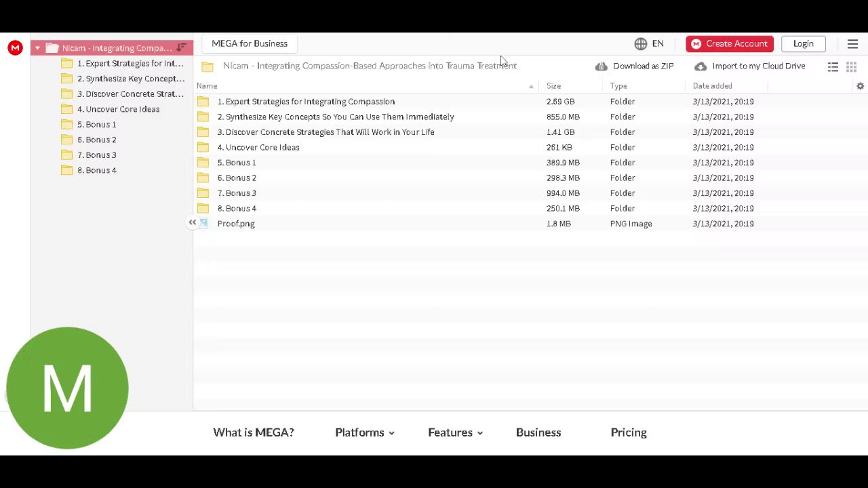Open the MEGA for Business tab
This screenshot has height=488, width=868.
250,43
